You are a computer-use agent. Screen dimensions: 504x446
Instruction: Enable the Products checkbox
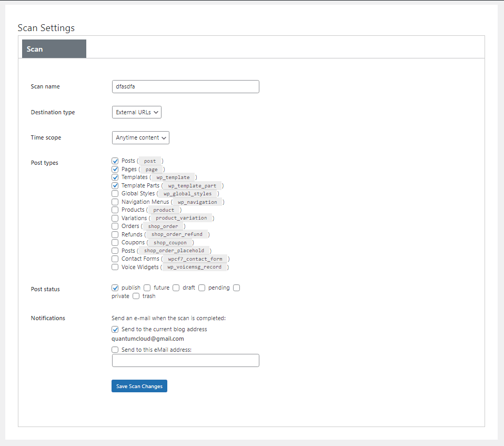click(115, 210)
